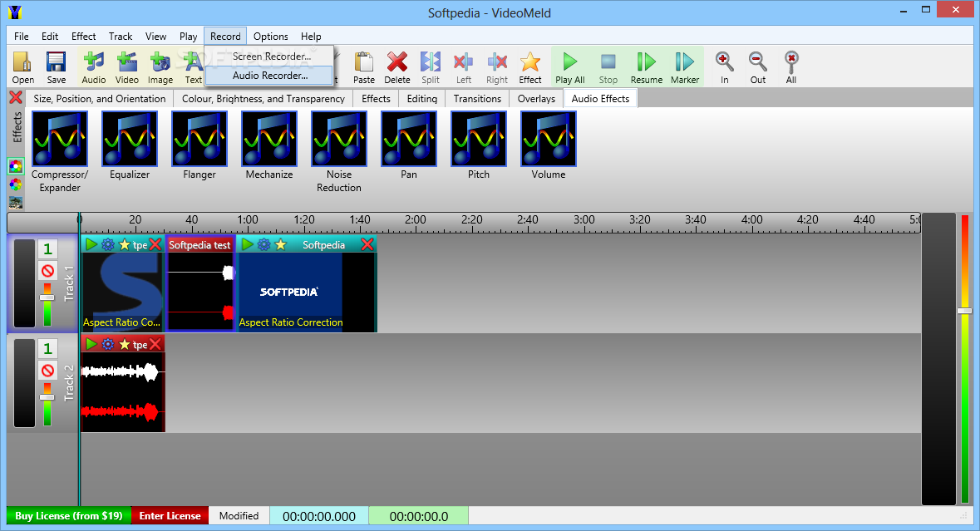
Task: Adjust the master volume slider at right
Action: tap(964, 311)
